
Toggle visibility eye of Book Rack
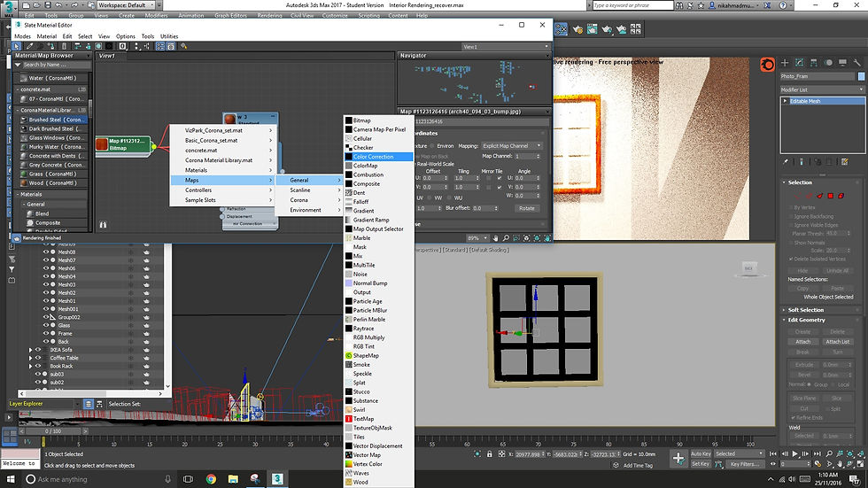pos(38,366)
